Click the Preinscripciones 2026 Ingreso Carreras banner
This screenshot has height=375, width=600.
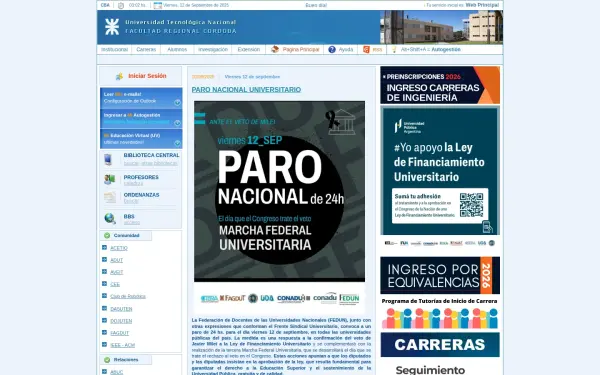[x=440, y=85]
